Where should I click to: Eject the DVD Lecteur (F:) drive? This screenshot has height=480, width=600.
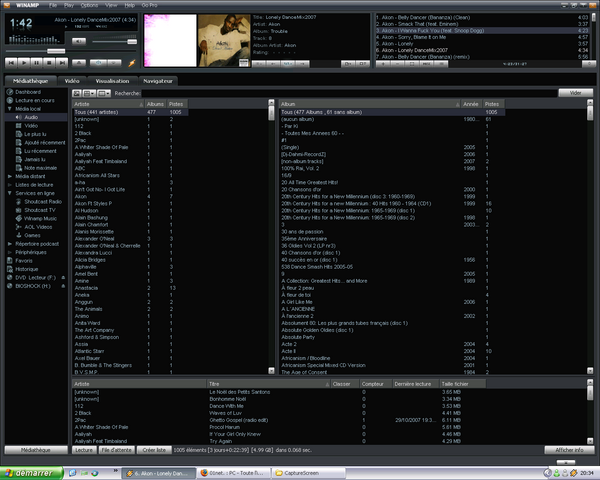[63, 278]
